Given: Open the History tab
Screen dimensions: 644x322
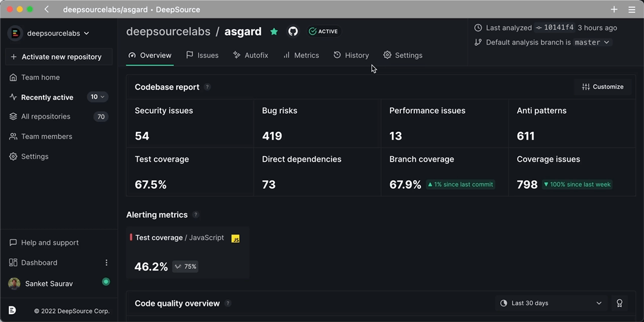Looking at the screenshot, I should pos(351,55).
